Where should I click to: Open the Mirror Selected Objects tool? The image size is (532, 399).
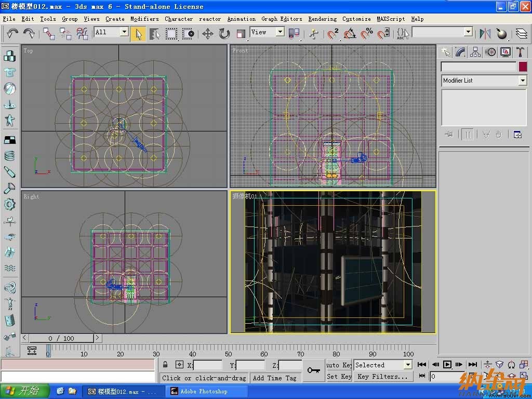tap(485, 34)
